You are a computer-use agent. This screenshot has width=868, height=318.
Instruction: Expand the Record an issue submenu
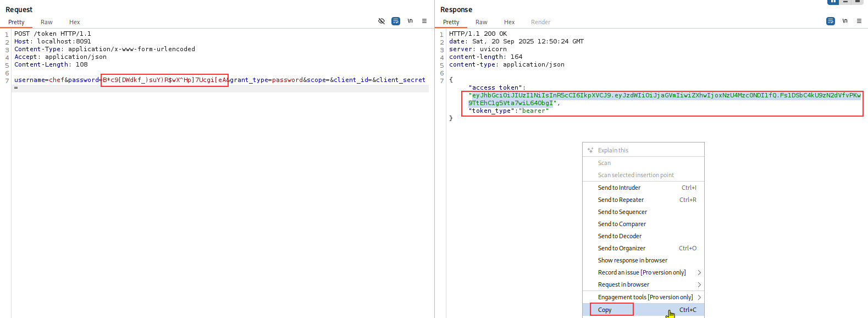coord(699,272)
